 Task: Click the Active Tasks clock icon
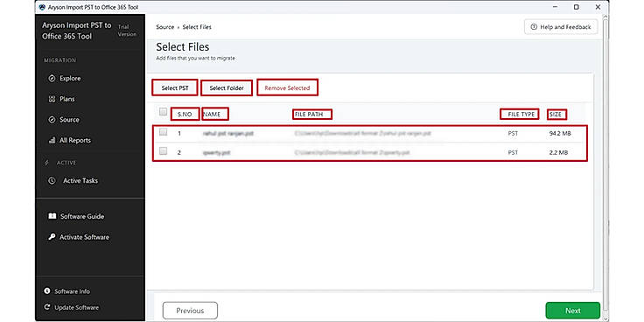pos(52,181)
